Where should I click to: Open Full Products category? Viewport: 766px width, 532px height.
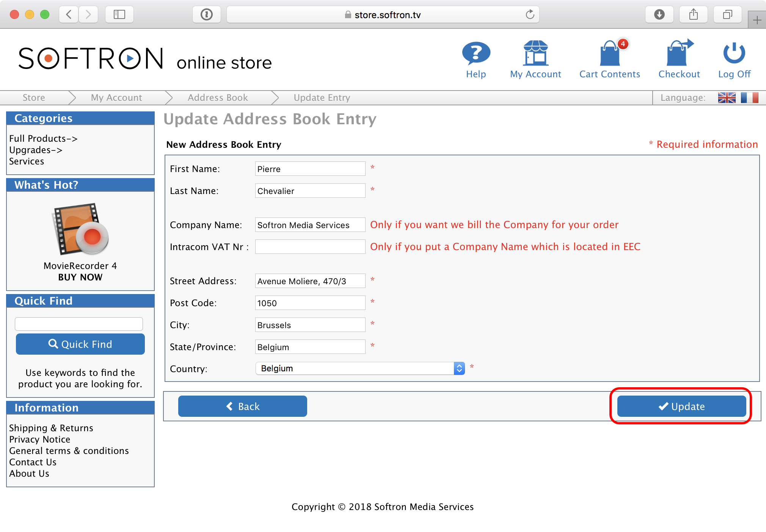tap(43, 139)
